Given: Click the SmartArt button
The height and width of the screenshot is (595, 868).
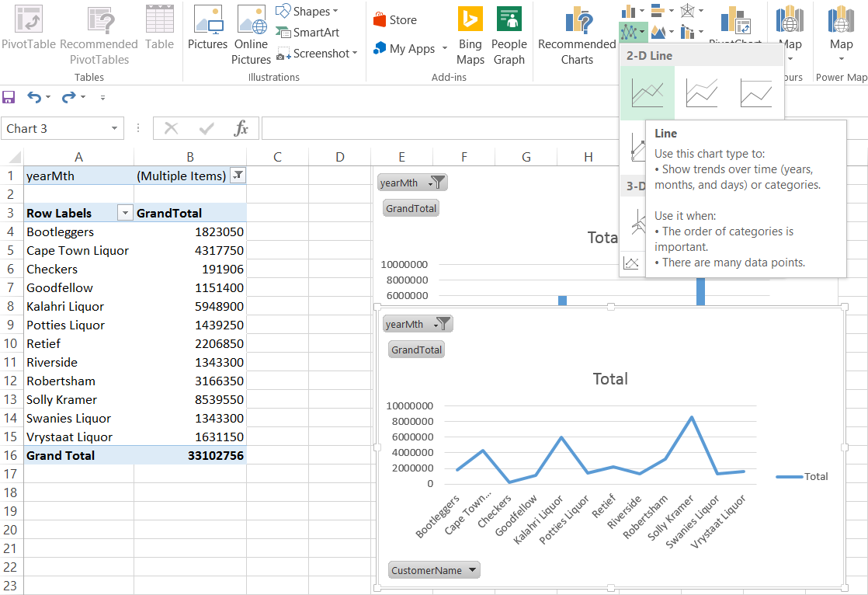Looking at the screenshot, I should click(307, 33).
